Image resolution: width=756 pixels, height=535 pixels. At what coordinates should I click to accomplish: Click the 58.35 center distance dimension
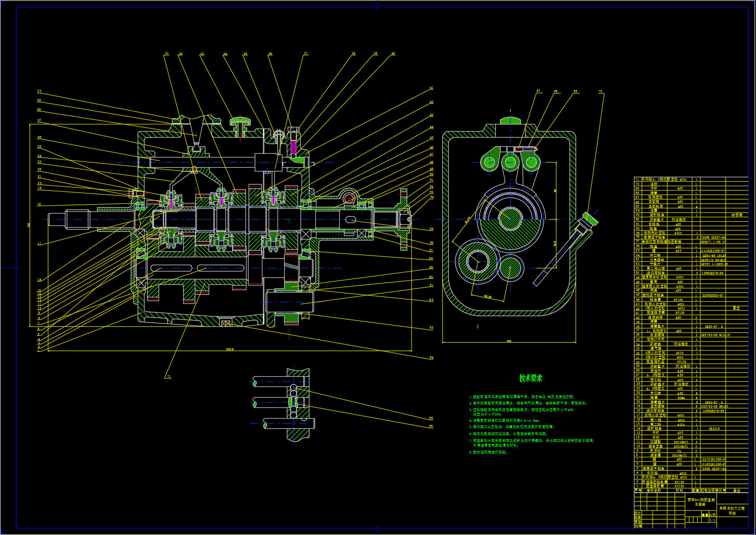[487, 296]
